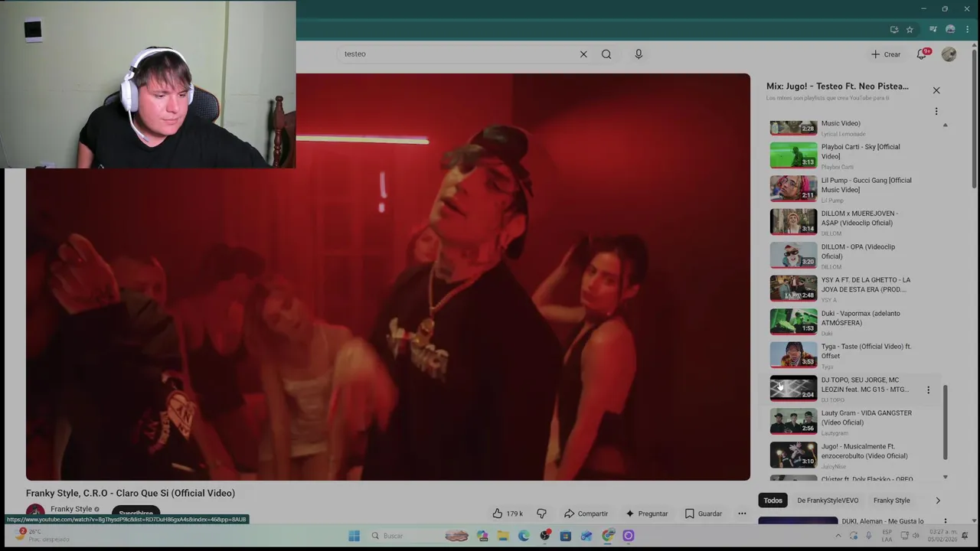Screen dimensions: 980x551
Task: Open Franky Style channel name
Action: tap(71, 509)
